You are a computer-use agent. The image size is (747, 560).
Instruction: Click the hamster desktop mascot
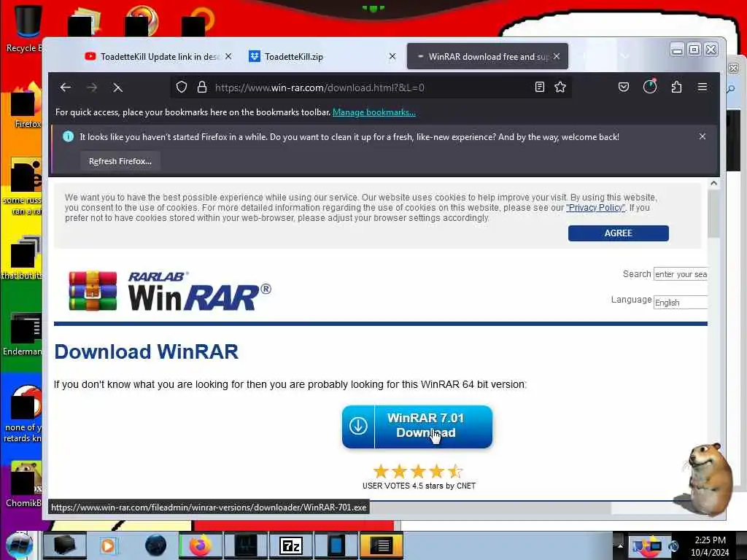click(705, 478)
